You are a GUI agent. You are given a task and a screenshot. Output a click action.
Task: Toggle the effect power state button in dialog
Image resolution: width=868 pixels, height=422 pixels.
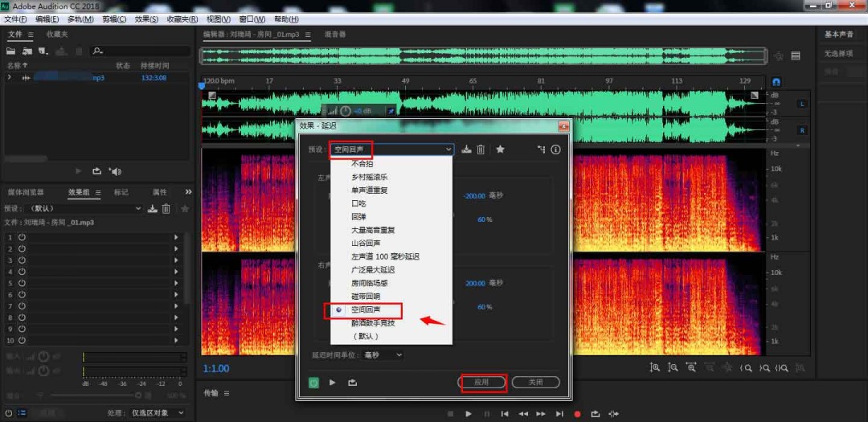pyautogui.click(x=313, y=383)
